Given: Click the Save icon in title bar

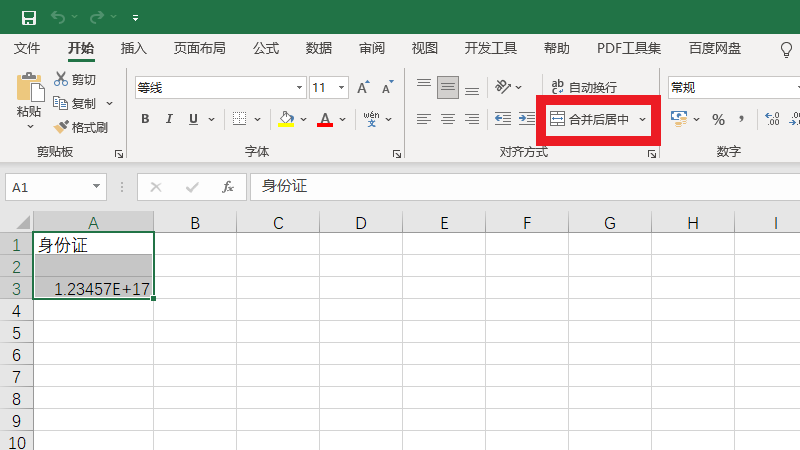Looking at the screenshot, I should point(29,17).
